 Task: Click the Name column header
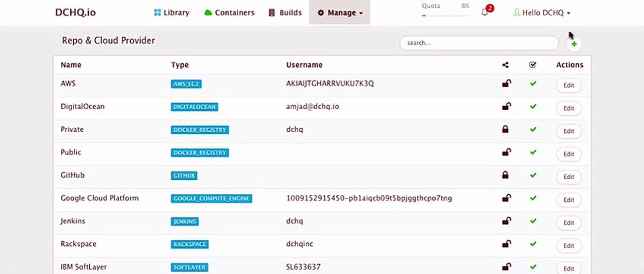(x=71, y=65)
